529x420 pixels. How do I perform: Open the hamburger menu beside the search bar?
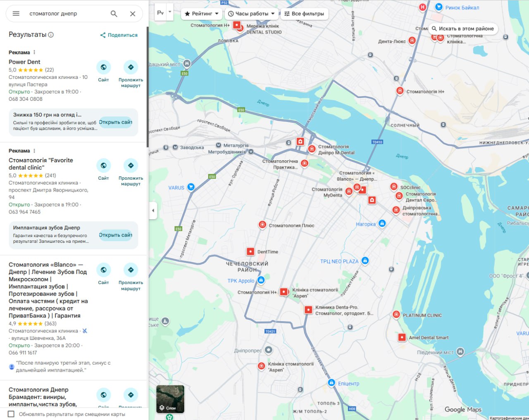(x=16, y=14)
